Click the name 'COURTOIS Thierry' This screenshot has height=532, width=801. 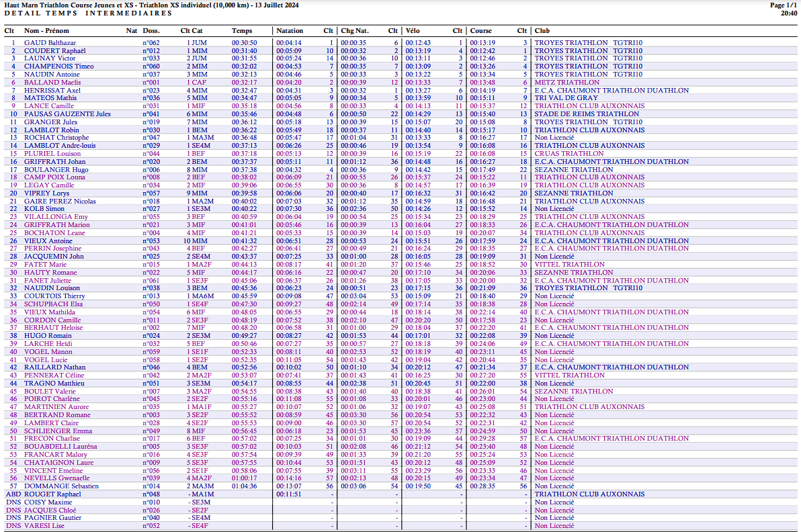pyautogui.click(x=54, y=296)
